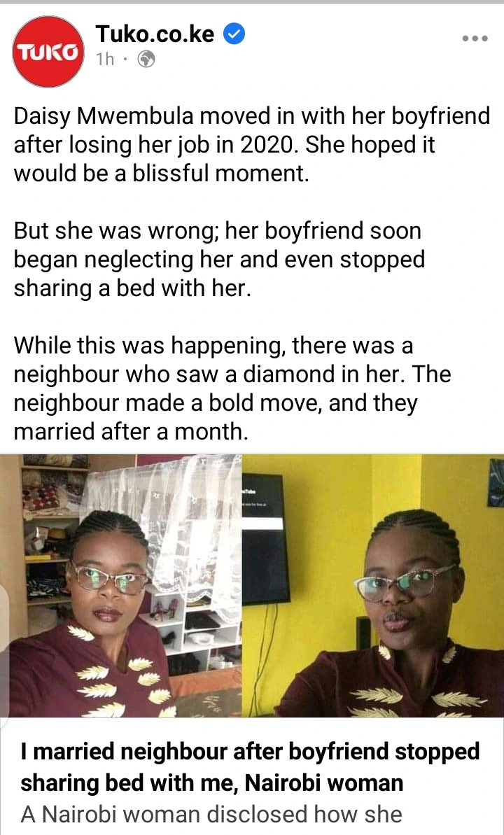Viewport: 504px width, 835px height.
Task: Click the blue verified badge next to Tuko.co.ke
Action: click(x=234, y=34)
